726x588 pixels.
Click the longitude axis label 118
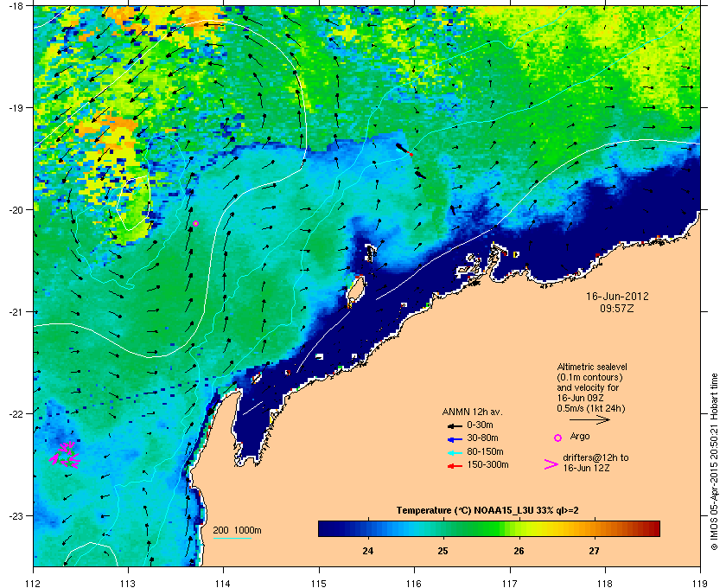(x=605, y=583)
